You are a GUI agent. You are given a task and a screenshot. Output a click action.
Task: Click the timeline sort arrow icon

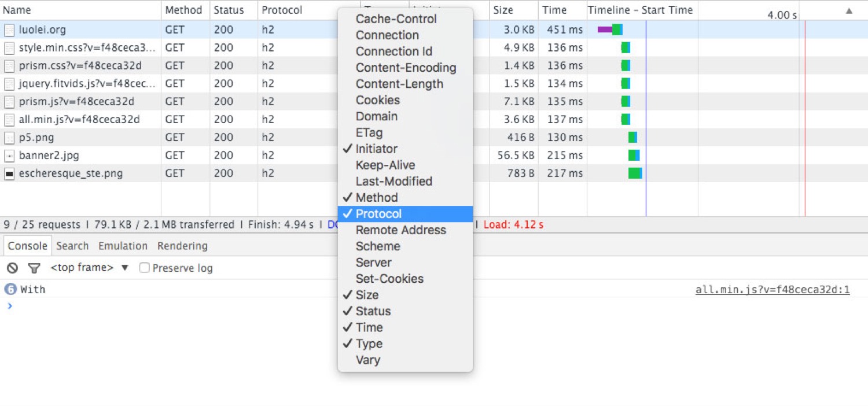click(x=849, y=10)
